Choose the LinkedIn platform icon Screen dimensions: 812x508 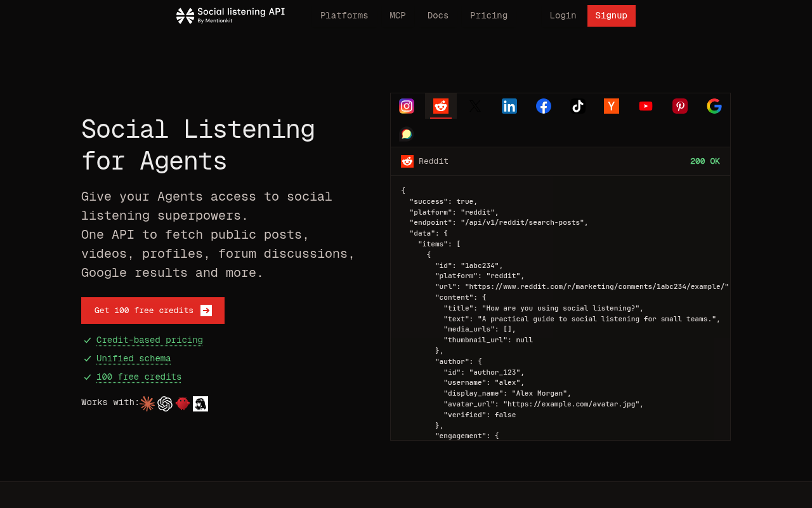coord(509,106)
